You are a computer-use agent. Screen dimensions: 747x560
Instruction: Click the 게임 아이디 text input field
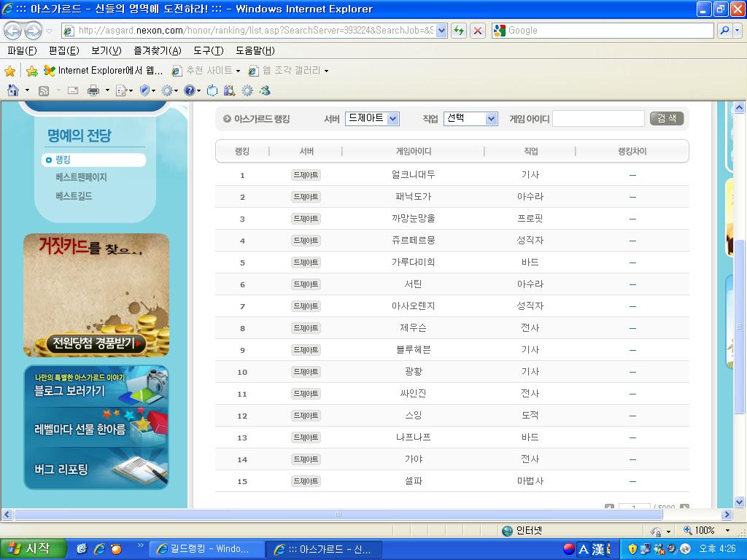point(598,119)
